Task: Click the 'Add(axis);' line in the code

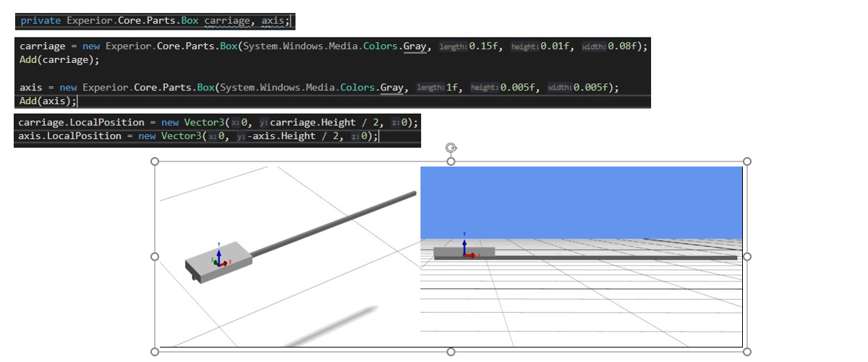Action: pos(48,101)
